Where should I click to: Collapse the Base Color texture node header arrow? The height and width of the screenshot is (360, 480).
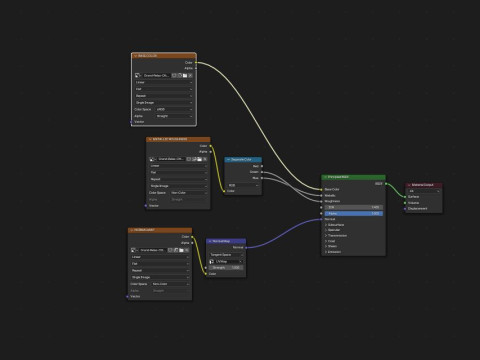pos(135,56)
